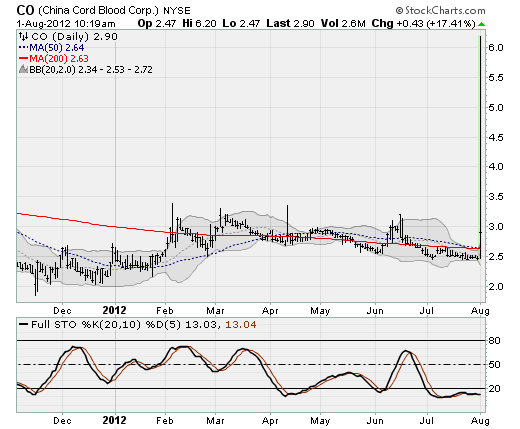The image size is (520, 429).
Task: Click the 50 stochastic axis label
Action: pos(494,364)
